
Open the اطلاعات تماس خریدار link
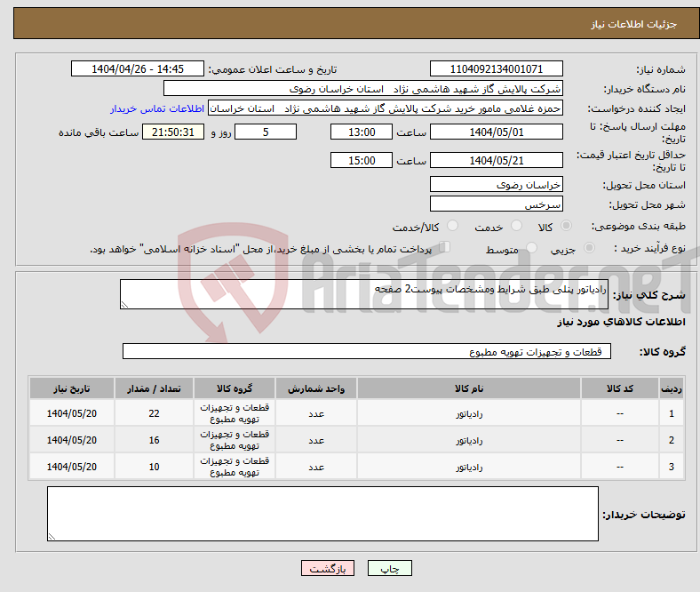click(157, 108)
